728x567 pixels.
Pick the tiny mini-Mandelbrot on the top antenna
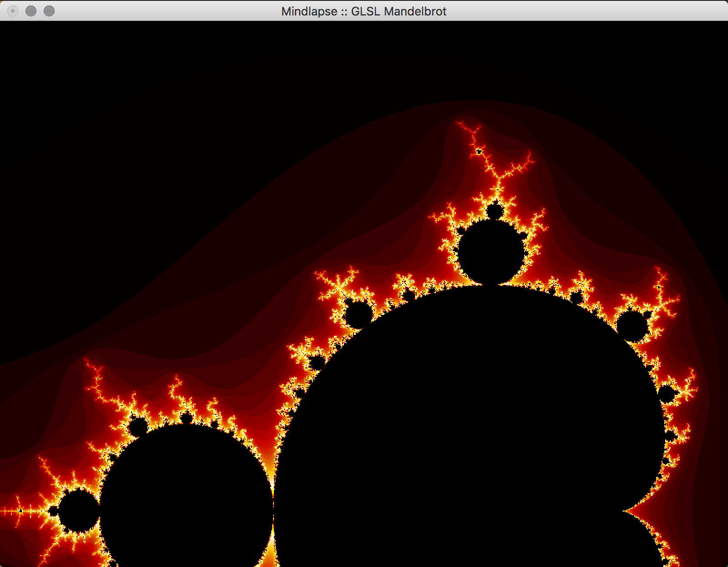[479, 151]
